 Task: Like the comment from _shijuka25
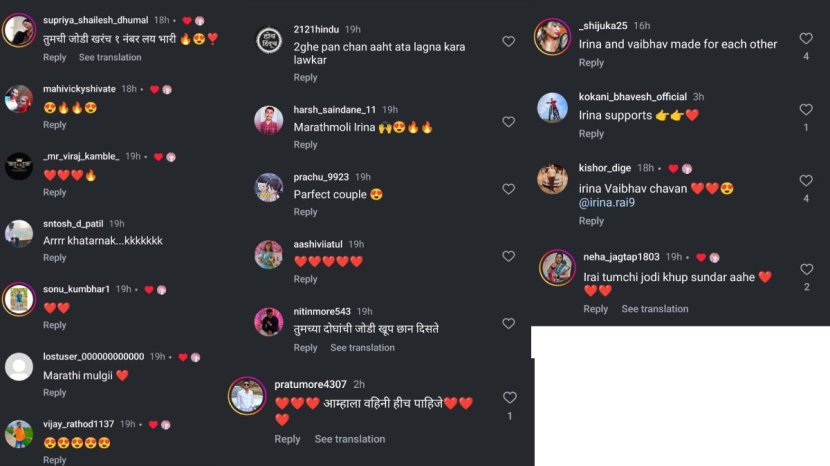pyautogui.click(x=806, y=38)
